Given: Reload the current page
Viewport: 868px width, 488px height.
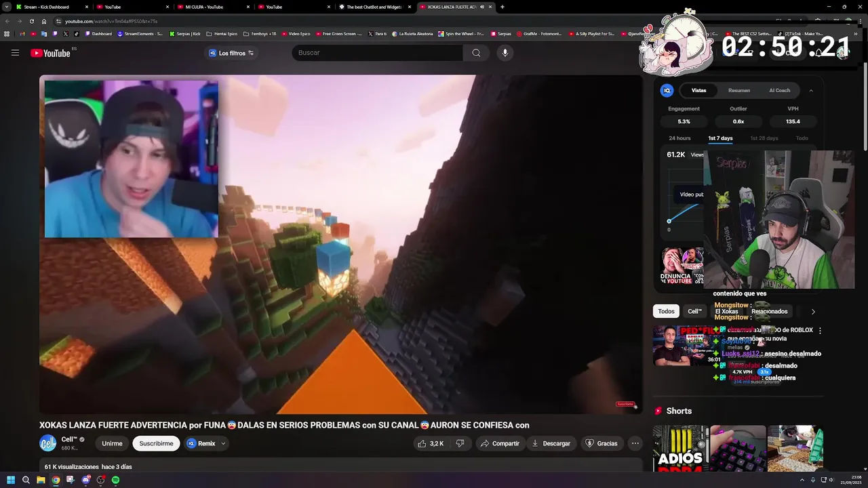Looking at the screenshot, I should coord(31,21).
